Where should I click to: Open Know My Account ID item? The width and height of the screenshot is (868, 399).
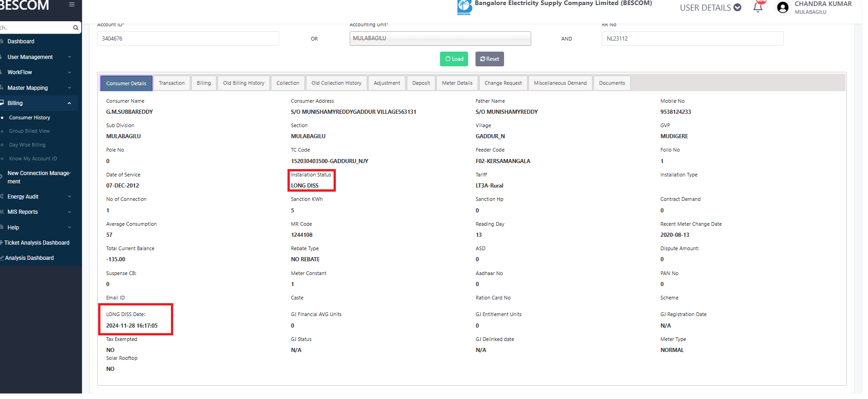(33, 159)
